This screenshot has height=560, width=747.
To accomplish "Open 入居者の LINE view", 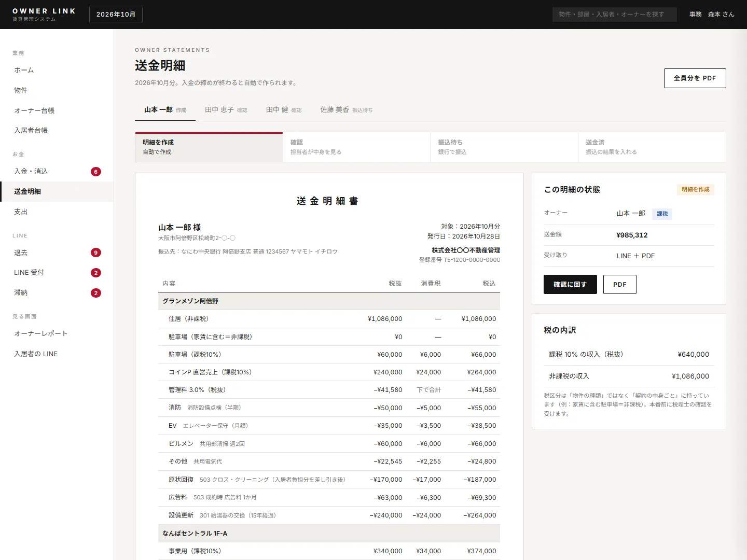I will 57,354.
